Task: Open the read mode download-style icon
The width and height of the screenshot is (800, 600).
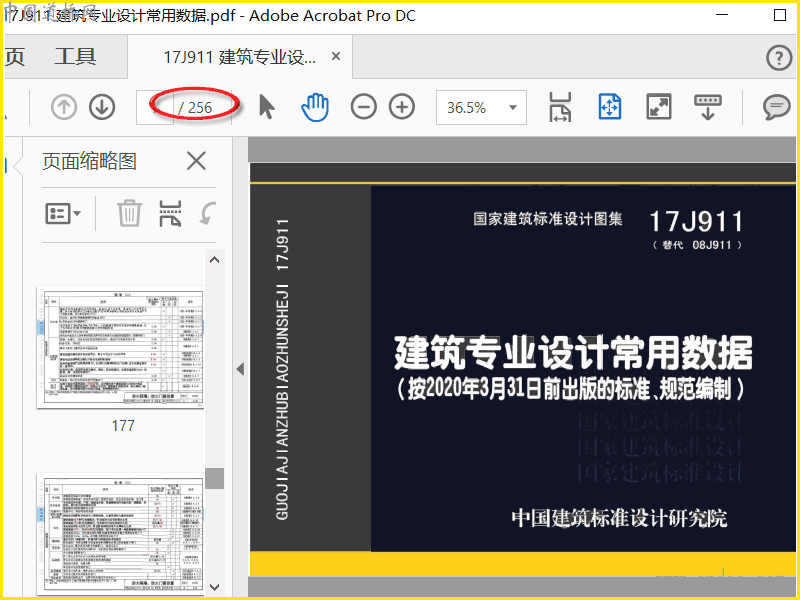Action: (x=708, y=107)
